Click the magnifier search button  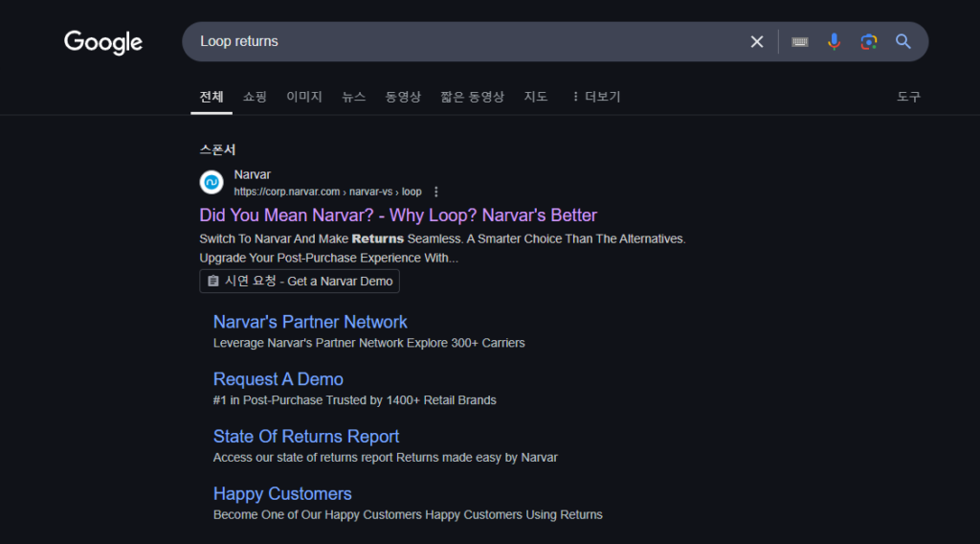coord(903,42)
